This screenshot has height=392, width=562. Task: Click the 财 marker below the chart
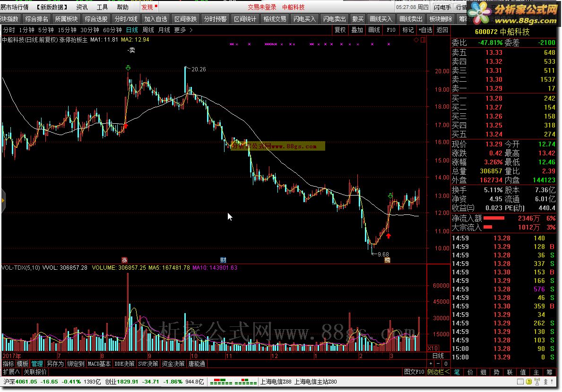[223, 260]
